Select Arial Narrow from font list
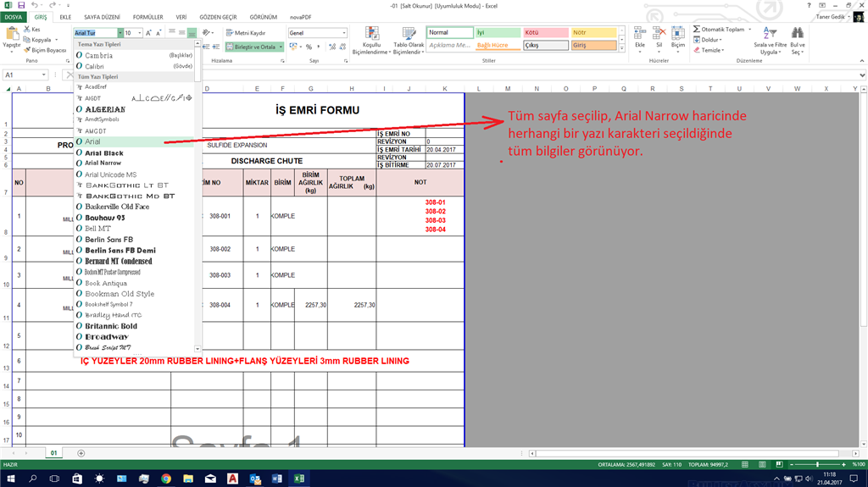868x487 pixels. (103, 163)
